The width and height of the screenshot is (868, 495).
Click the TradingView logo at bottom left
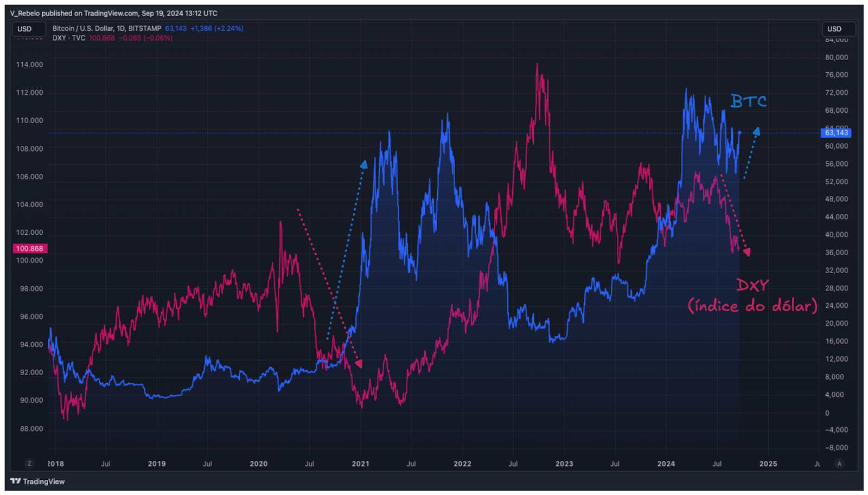37,481
